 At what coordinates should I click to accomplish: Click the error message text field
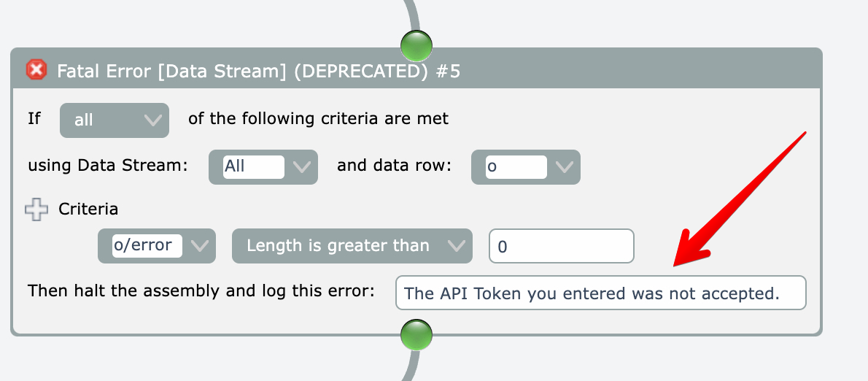point(600,293)
